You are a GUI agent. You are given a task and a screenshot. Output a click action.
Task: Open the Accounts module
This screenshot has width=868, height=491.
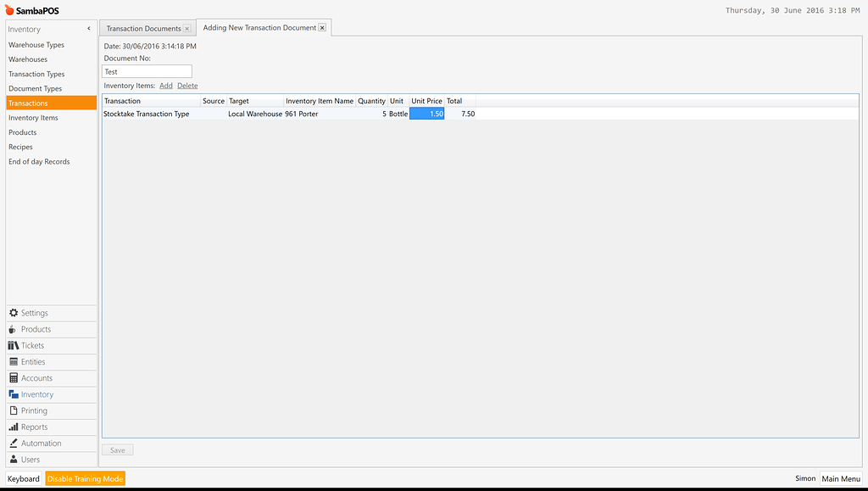coord(36,377)
